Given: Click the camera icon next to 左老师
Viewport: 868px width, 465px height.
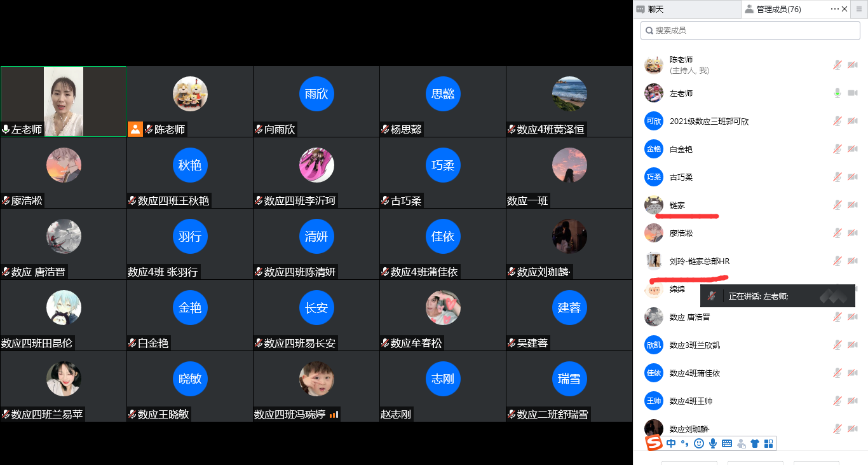Looking at the screenshot, I should (853, 94).
